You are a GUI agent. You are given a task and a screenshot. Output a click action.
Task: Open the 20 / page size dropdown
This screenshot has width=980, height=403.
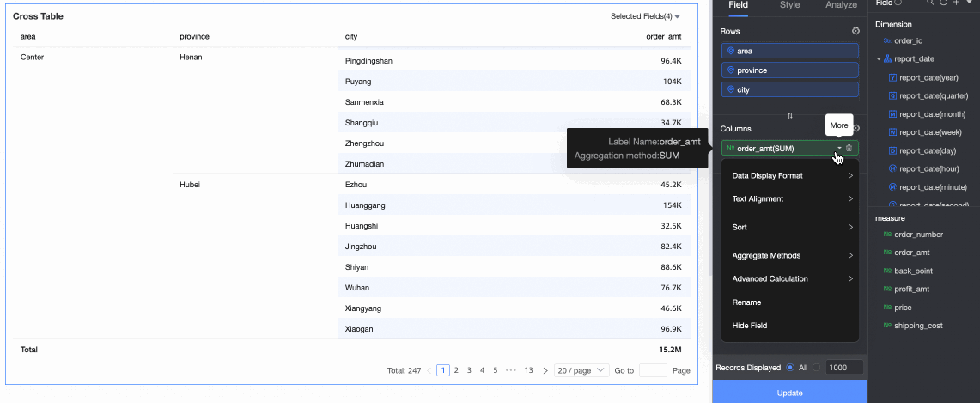[581, 370]
